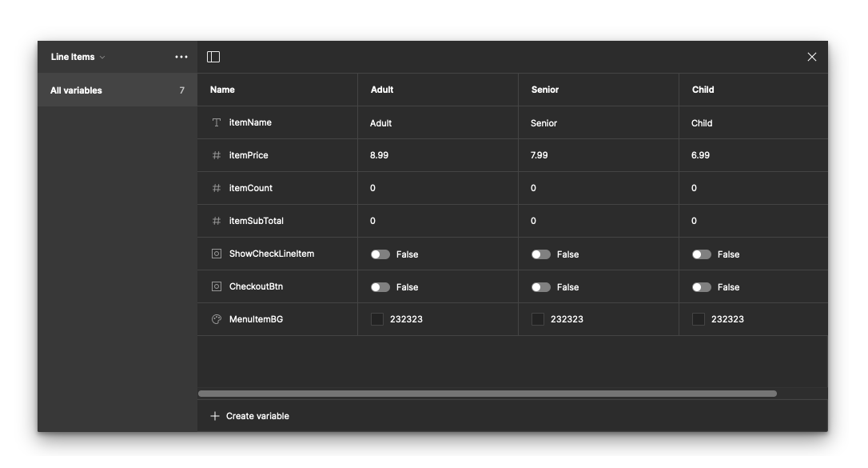This screenshot has width=868, height=468.
Task: Select the itemCount variable name
Action: pyautogui.click(x=251, y=188)
